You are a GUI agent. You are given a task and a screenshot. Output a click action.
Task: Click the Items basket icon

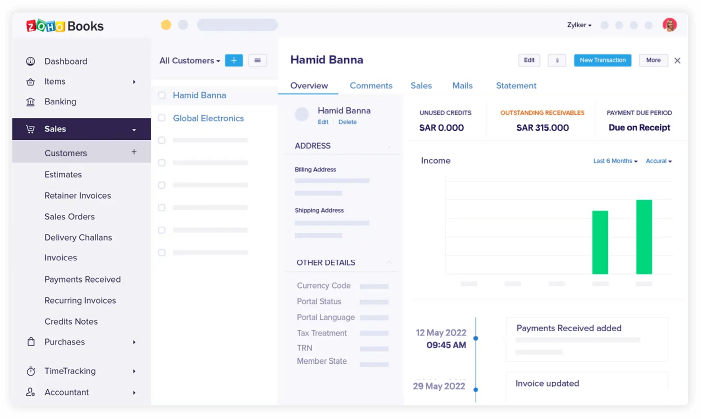(30, 81)
